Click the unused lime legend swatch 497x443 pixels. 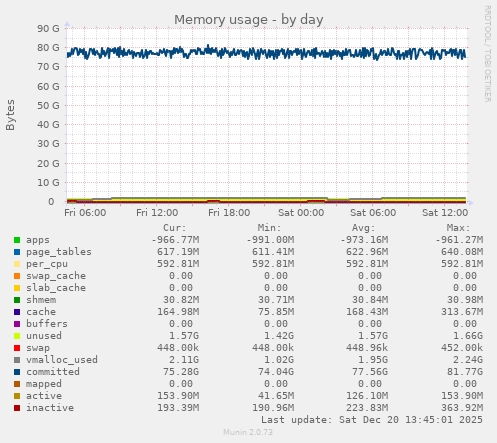[17, 336]
